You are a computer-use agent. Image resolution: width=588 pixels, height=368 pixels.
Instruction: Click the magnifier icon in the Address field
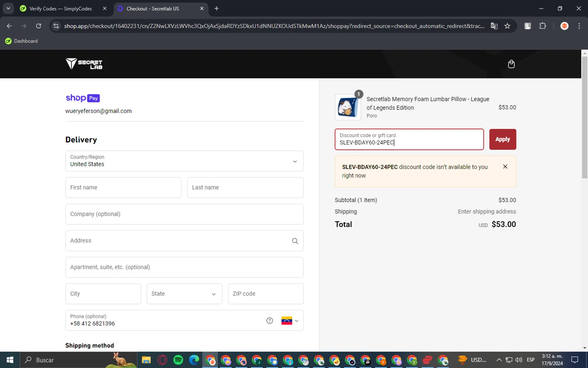295,241
